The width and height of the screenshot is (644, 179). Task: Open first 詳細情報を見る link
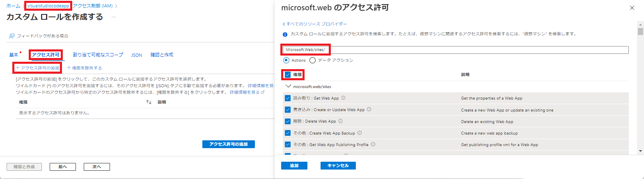[261, 86]
